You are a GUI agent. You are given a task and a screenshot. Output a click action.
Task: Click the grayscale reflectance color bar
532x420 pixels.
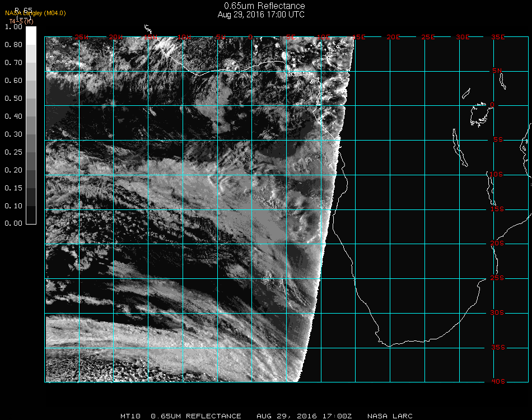(31, 125)
